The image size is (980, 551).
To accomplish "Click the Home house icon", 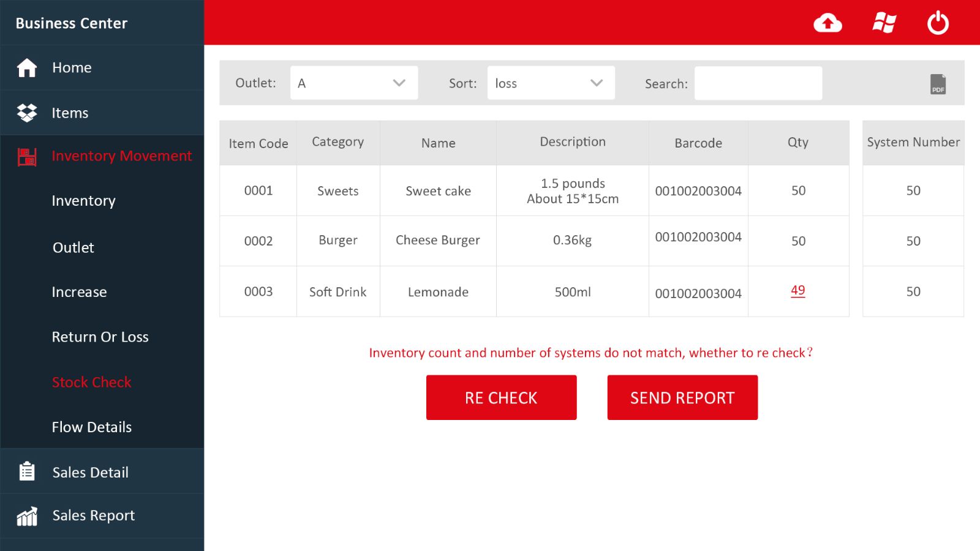I will 27,68.
